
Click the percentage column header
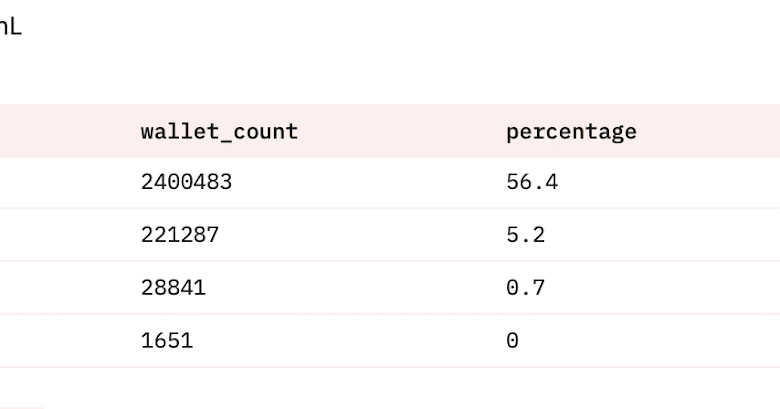click(x=571, y=132)
